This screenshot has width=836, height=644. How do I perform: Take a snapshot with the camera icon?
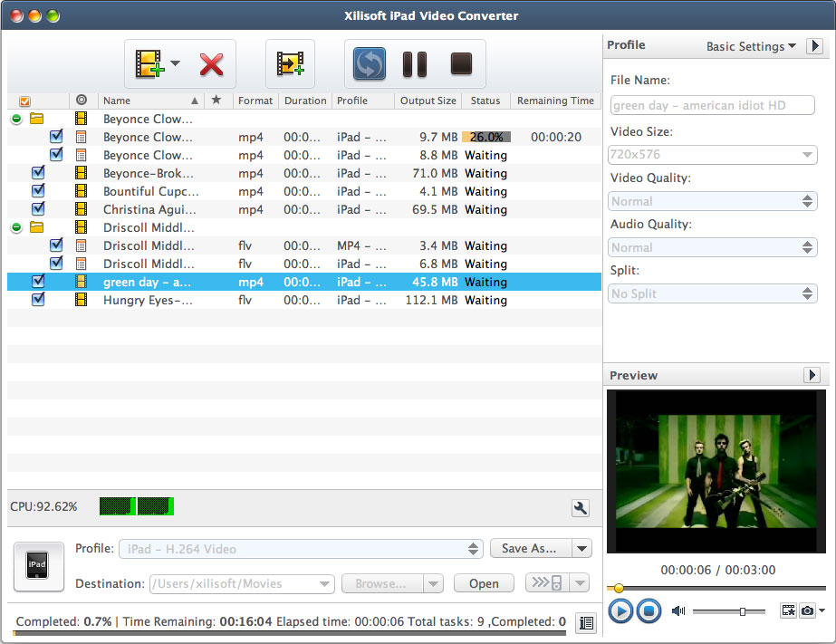point(806,610)
